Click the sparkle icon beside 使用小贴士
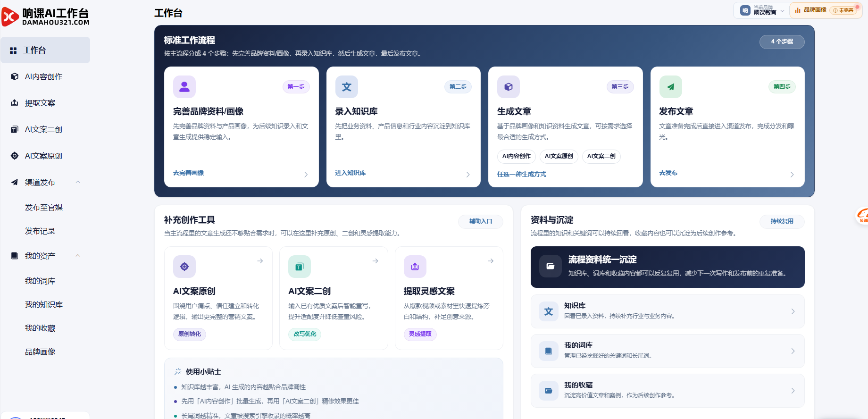This screenshot has height=419, width=868. pos(178,371)
